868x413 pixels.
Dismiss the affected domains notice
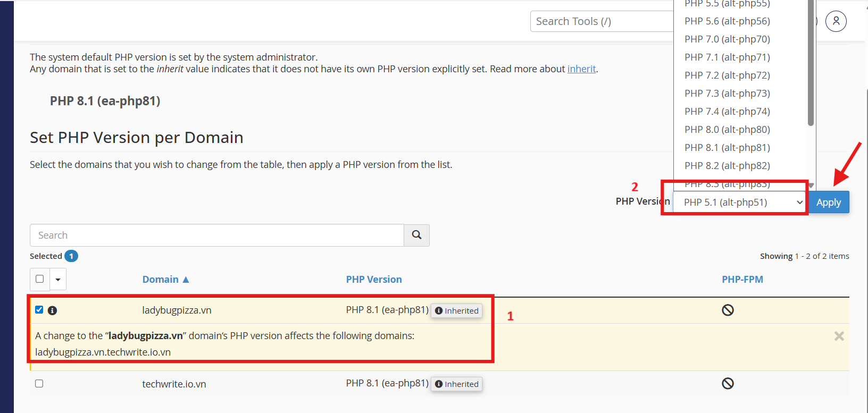[839, 336]
